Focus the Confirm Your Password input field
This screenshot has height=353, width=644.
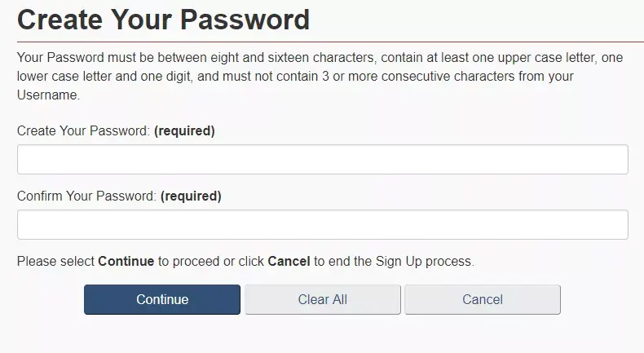(x=322, y=225)
